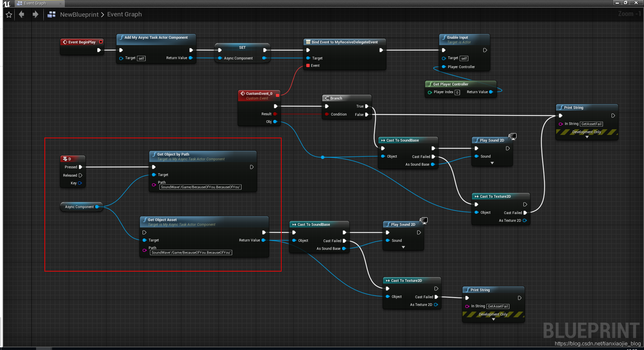Select top-right Print String node title
This screenshot has height=350, width=644.
pyautogui.click(x=574, y=108)
